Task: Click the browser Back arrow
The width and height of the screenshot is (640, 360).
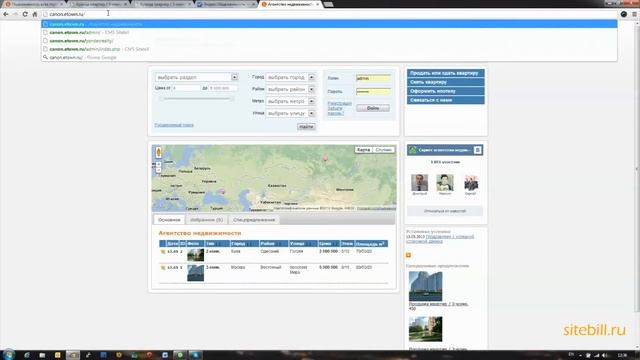Action: [6, 14]
